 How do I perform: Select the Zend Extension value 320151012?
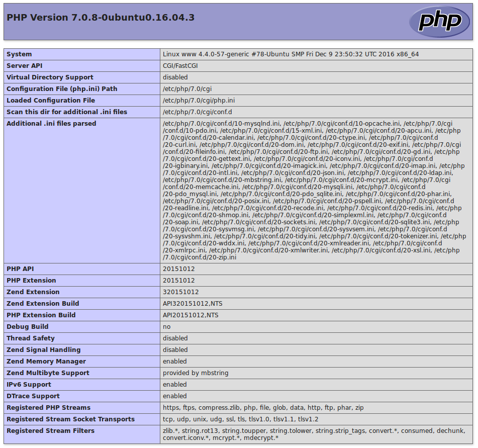pos(180,292)
